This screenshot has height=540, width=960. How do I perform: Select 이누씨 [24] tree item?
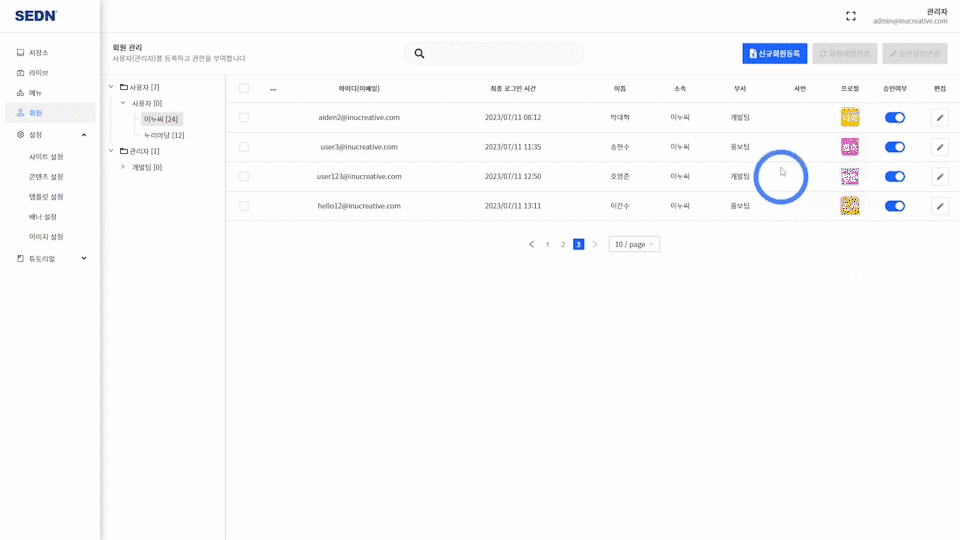(161, 119)
